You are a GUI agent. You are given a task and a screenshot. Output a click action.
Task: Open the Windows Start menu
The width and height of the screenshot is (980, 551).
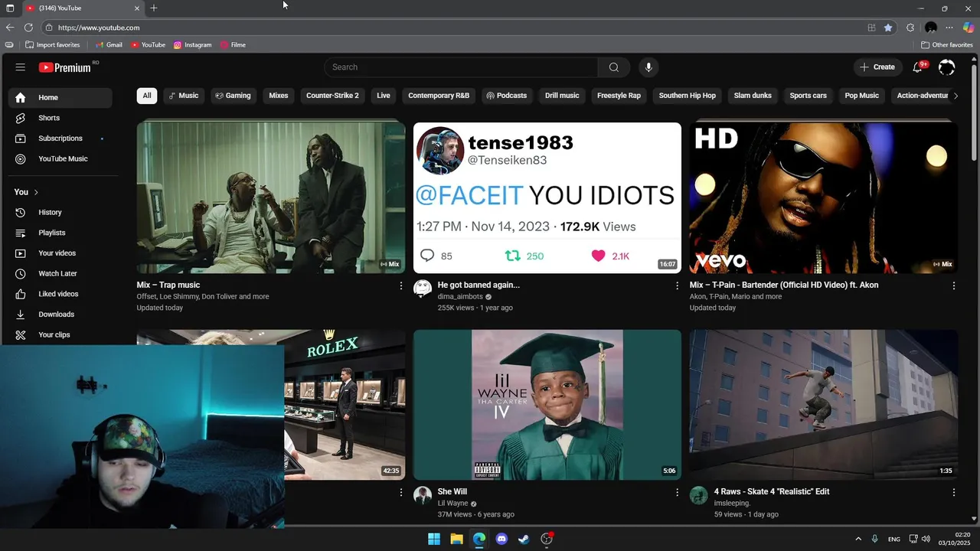pos(434,539)
